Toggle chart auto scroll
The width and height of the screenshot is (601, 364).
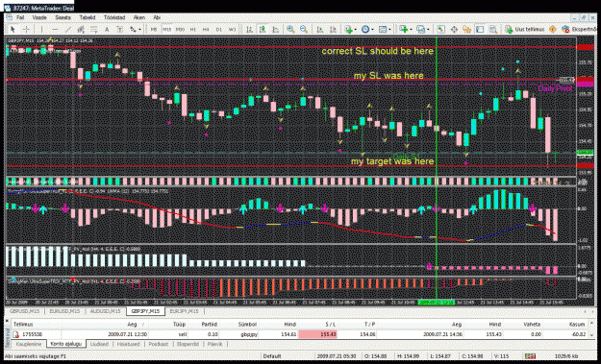[x=319, y=30]
